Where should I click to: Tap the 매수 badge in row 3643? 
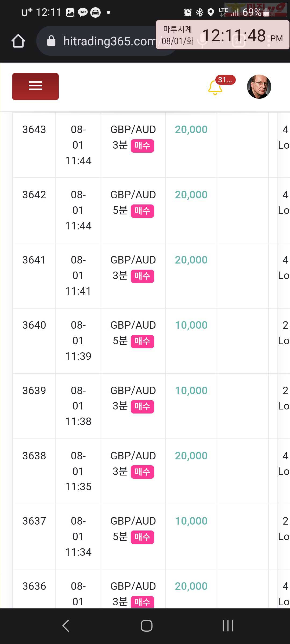pyautogui.click(x=142, y=146)
